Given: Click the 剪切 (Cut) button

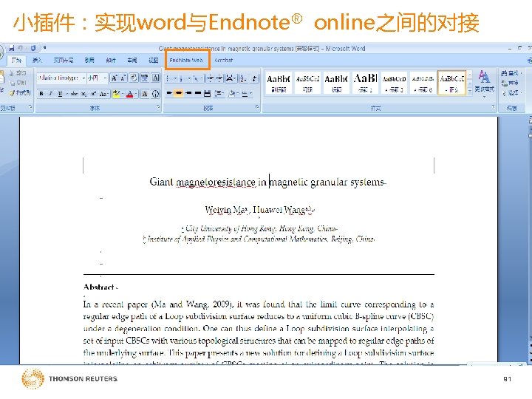Looking at the screenshot, I should coord(18,72).
